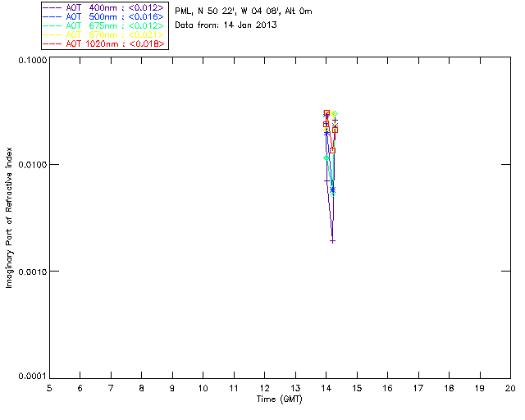Image resolution: width=525 pixels, height=420 pixels.
Task: Select the AOT 1020nm legend entry
Action: click(x=104, y=43)
